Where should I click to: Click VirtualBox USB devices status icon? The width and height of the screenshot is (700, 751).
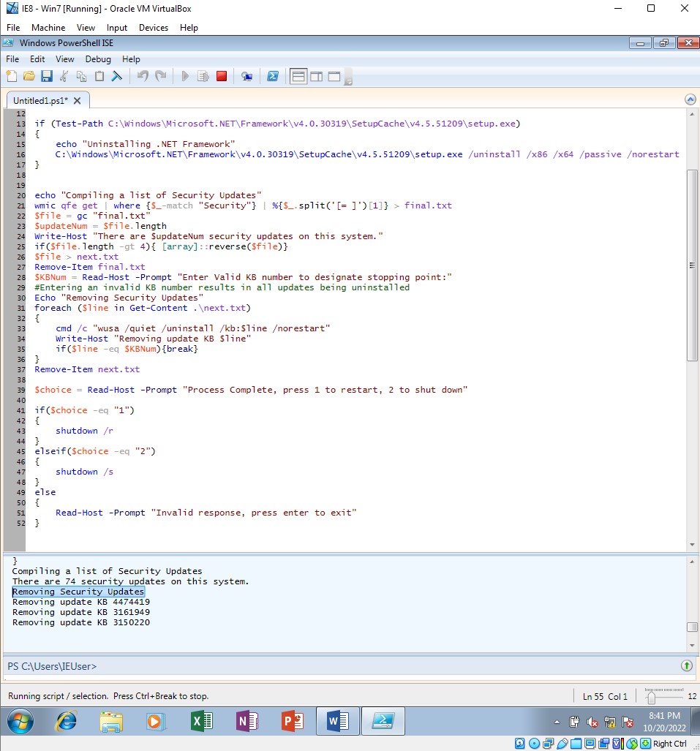click(562, 744)
